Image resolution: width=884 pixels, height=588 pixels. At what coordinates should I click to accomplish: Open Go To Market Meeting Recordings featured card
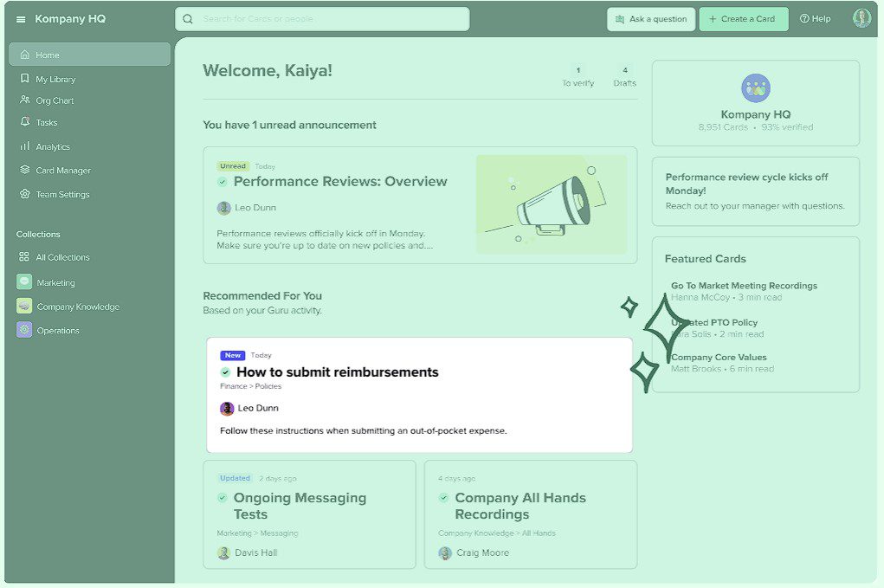click(x=744, y=286)
